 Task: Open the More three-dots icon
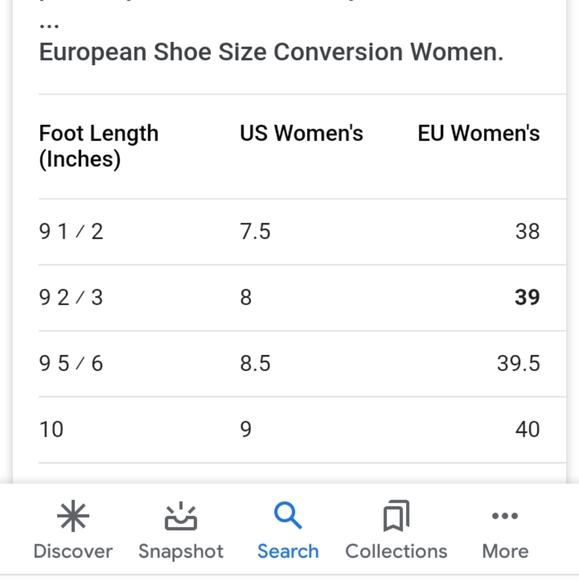click(505, 516)
